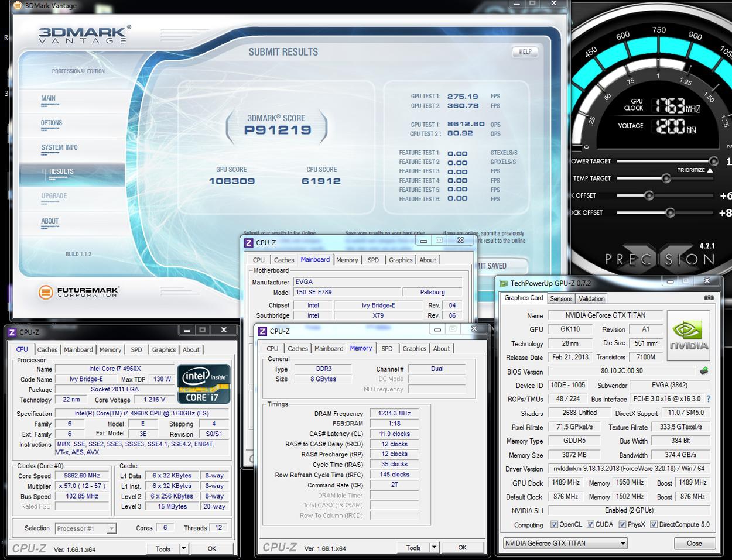This screenshot has width=732, height=560.
Task: Toggle the OpenCL checkbox
Action: pyautogui.click(x=554, y=524)
